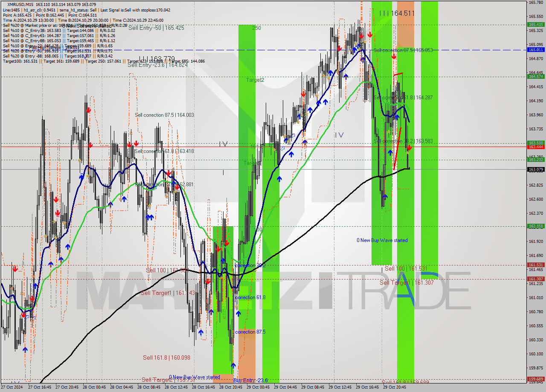Viewport: 546px width, 392px height.
Task: Click the 'I I I 163.779' wave label
Action: tap(157, 59)
